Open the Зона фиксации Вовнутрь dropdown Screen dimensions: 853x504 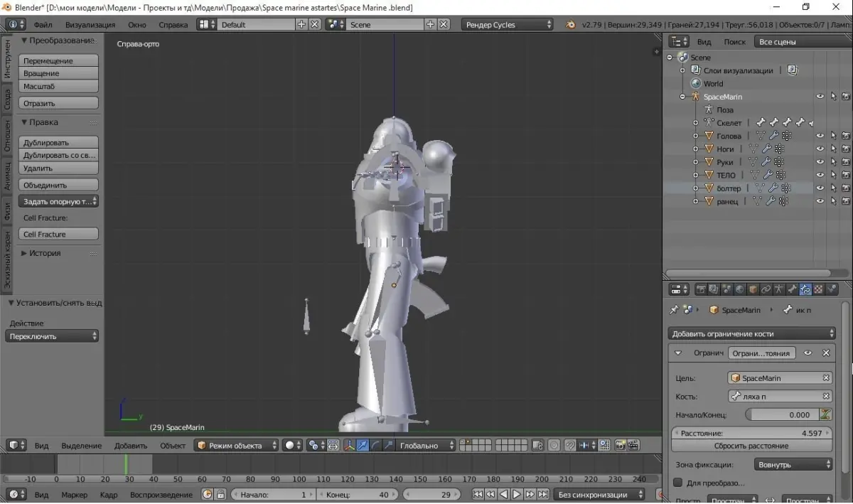pos(793,464)
